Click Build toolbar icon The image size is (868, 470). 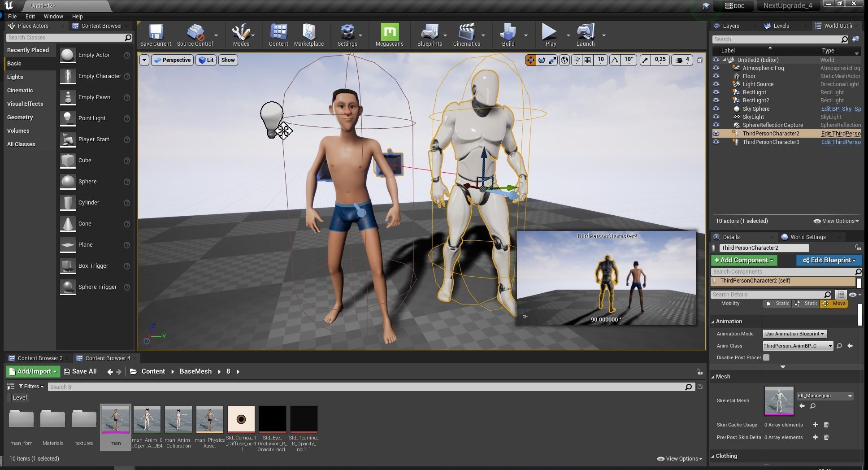pos(508,35)
